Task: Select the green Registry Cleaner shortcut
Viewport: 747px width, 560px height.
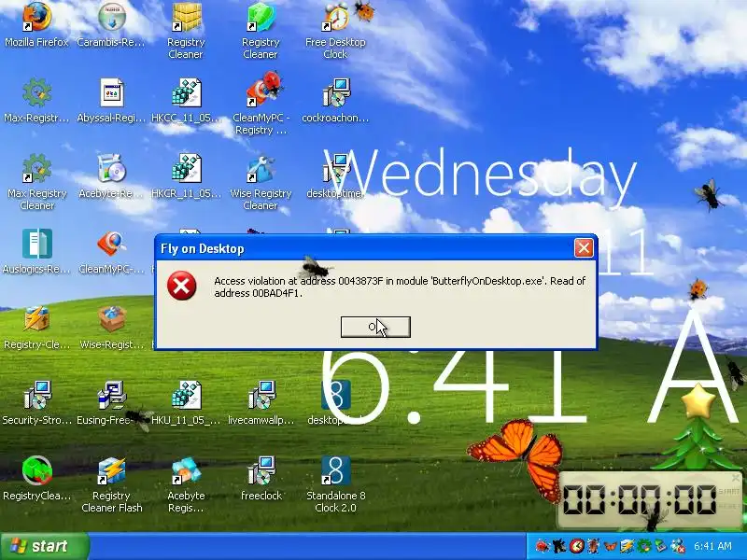Action: (x=261, y=31)
